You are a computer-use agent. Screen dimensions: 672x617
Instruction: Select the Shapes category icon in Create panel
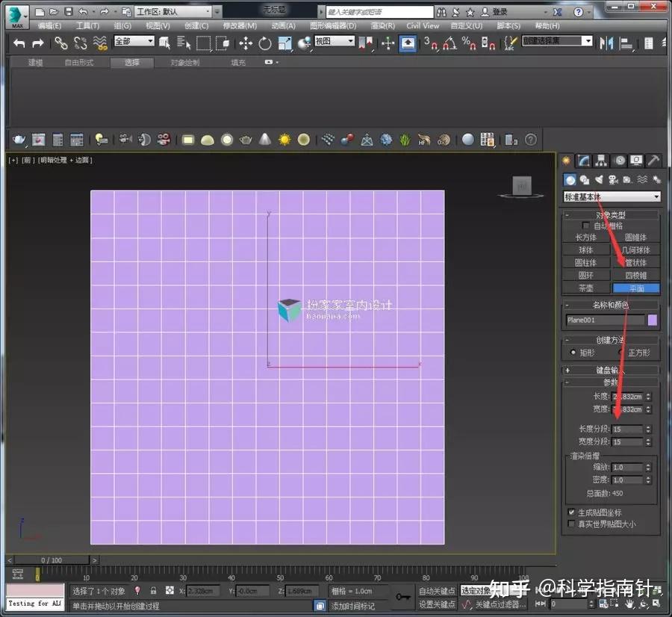point(584,178)
